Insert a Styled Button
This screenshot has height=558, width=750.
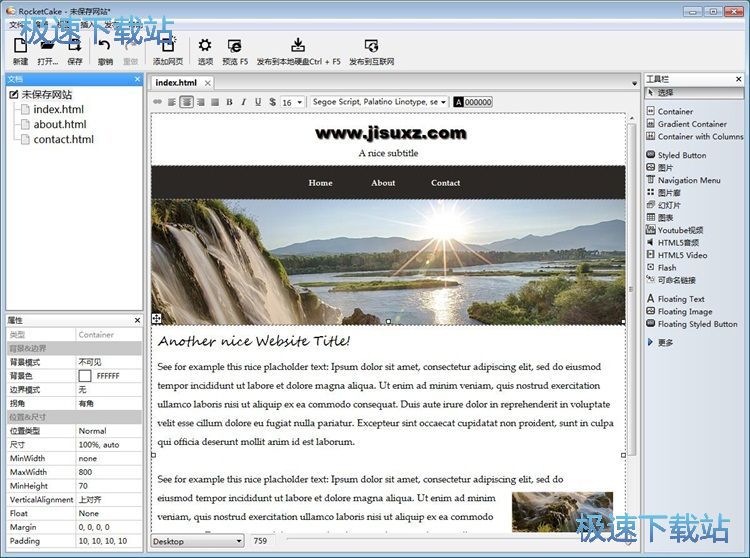682,155
